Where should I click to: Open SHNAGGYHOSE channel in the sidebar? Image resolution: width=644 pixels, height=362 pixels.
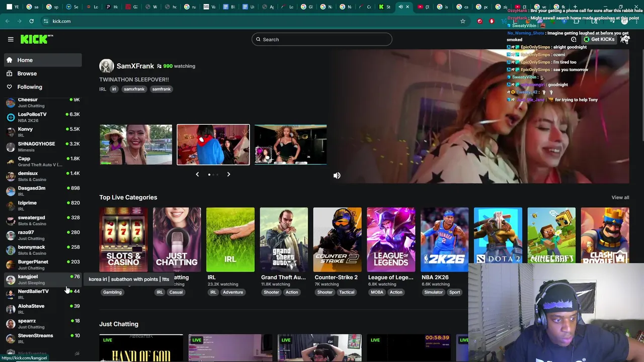tap(43, 147)
